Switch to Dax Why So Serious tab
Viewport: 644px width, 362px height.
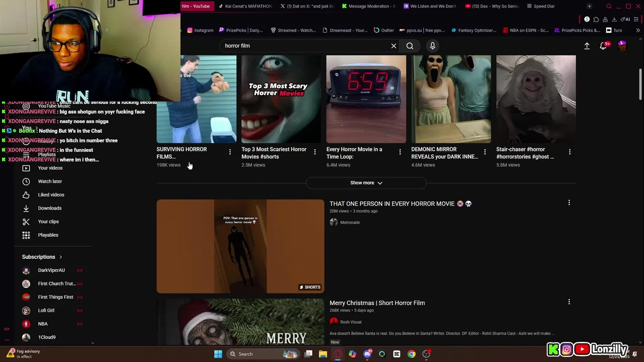492,6
